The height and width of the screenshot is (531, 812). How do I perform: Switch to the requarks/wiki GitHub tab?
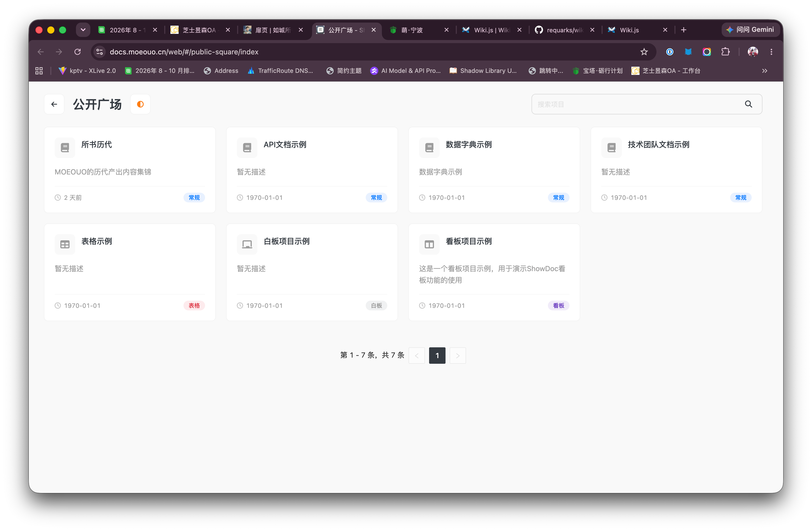coord(565,30)
